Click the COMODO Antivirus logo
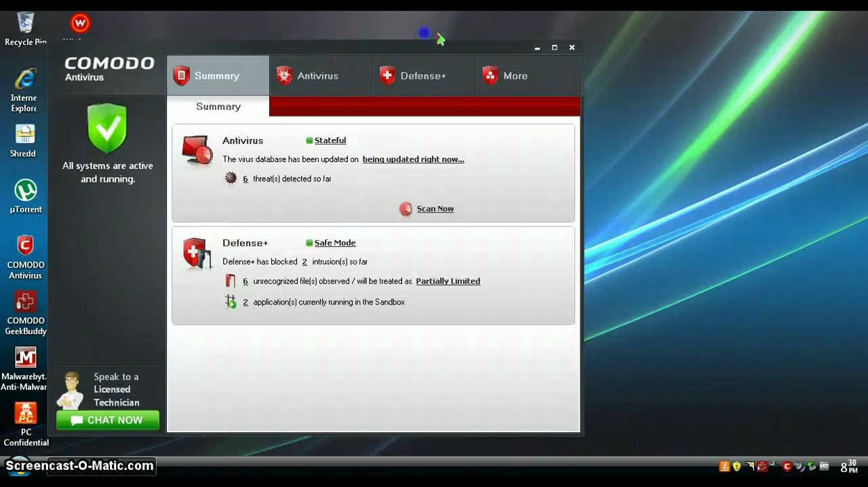868x487 pixels. click(x=109, y=69)
